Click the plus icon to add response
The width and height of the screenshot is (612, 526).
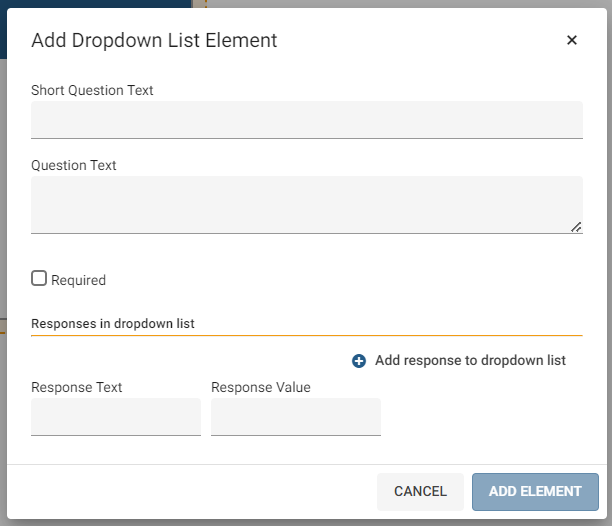tap(359, 361)
